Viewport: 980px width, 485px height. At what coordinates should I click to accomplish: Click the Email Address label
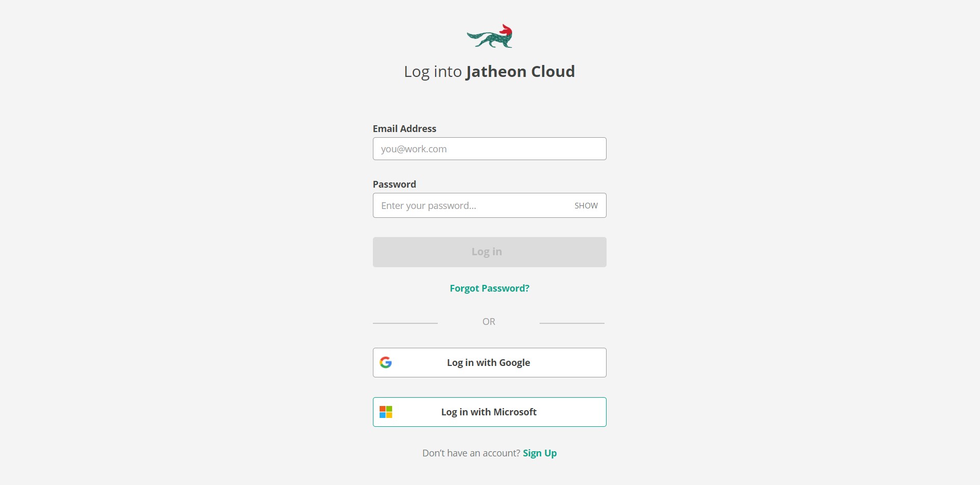[x=405, y=128]
